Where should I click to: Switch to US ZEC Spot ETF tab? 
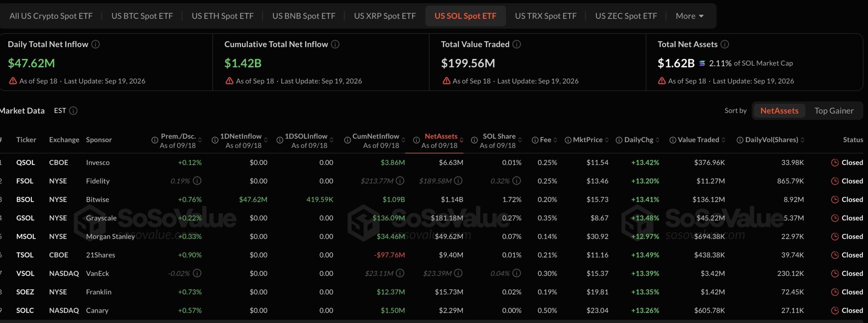tap(626, 16)
